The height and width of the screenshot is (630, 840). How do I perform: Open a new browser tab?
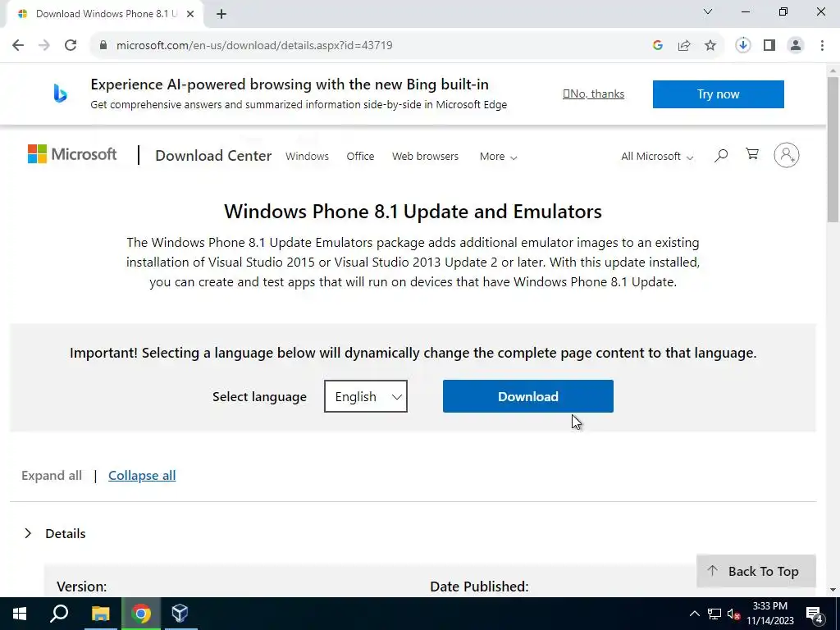pyautogui.click(x=221, y=15)
